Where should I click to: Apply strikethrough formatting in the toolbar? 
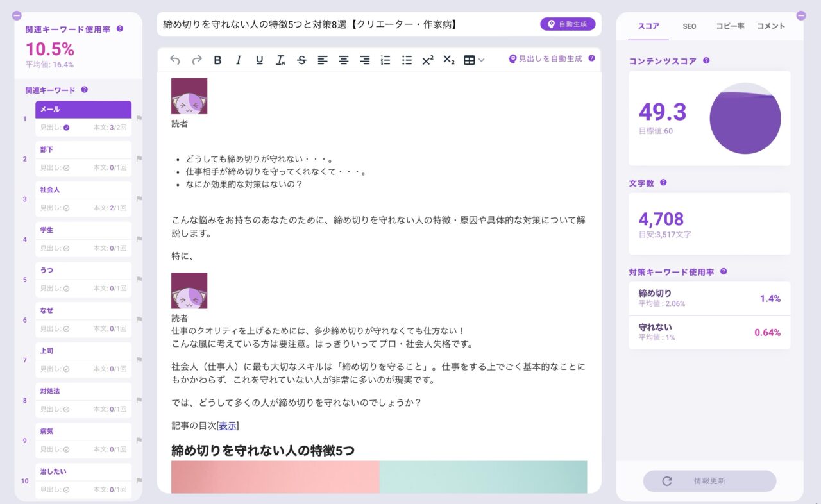click(x=301, y=60)
